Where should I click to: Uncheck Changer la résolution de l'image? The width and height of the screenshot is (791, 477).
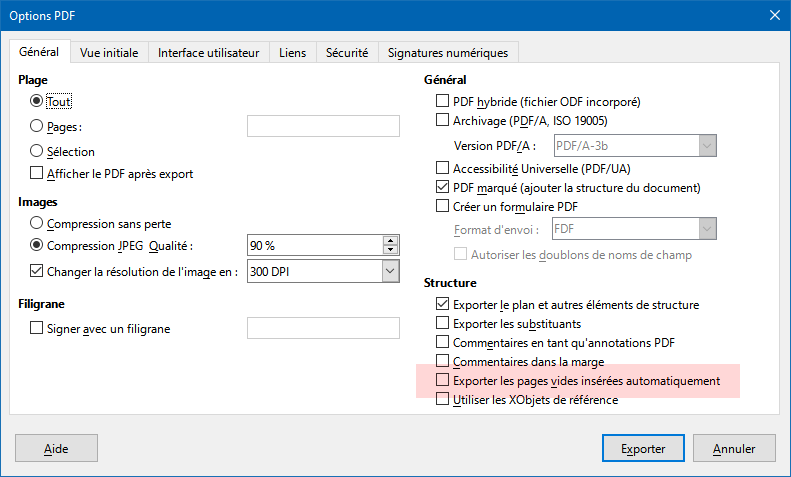click(36, 271)
